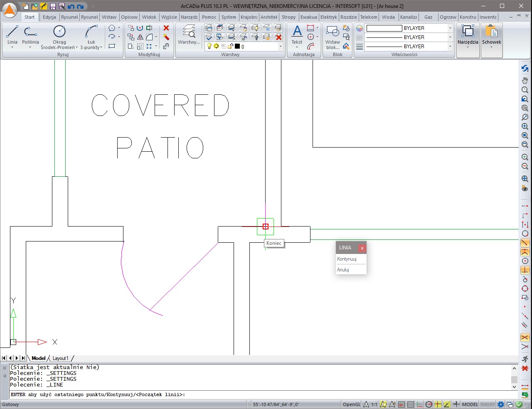Click the white color preview box in Właściwości
The height and width of the screenshot is (409, 532).
[384, 28]
